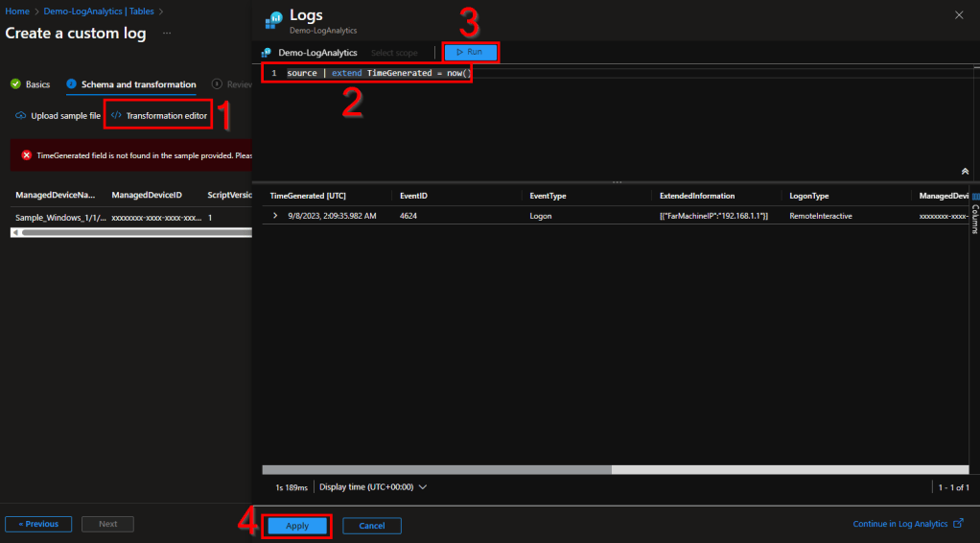Click the code brackets icon
Screen dimensions: 980x543
[x=116, y=115]
